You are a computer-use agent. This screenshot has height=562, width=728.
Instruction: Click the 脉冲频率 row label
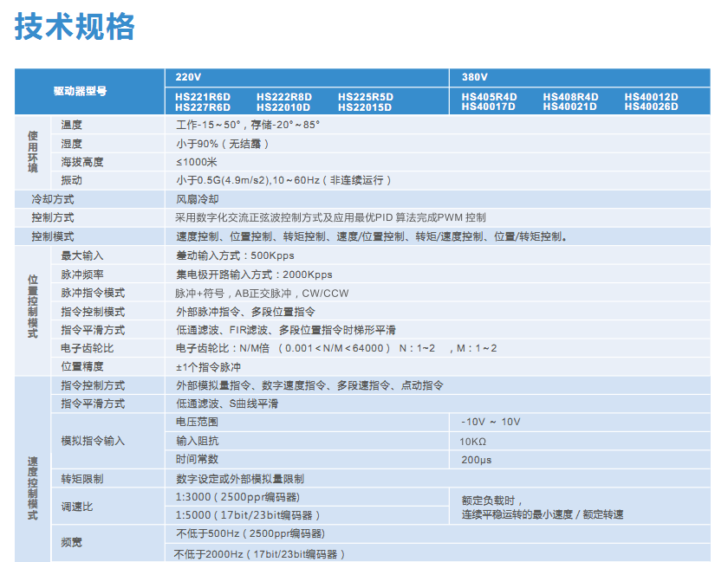81,275
